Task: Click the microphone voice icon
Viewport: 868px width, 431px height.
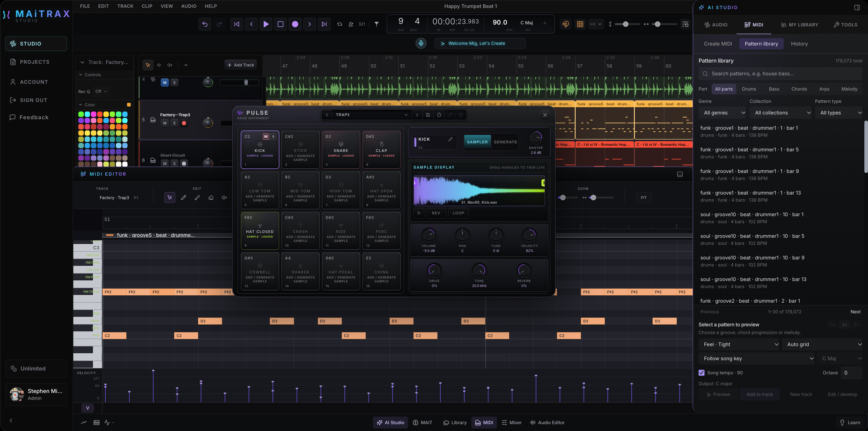Action: pos(421,43)
